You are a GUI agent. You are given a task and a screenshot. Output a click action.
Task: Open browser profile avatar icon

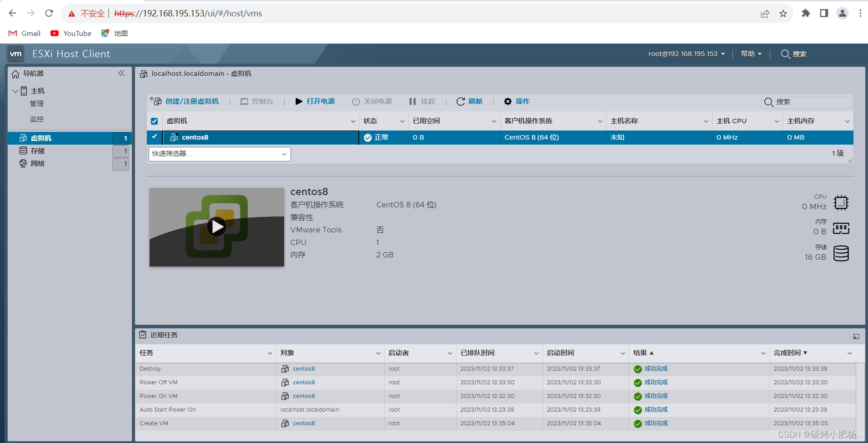(843, 13)
